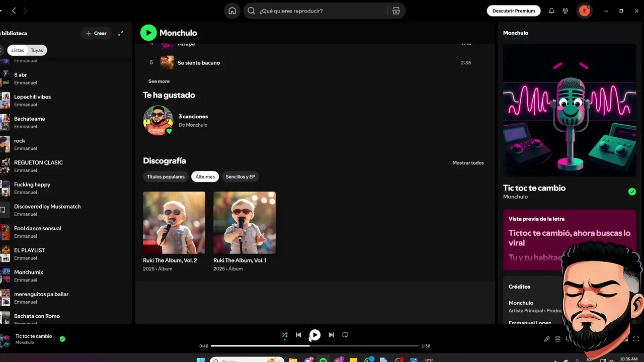Image resolution: width=644 pixels, height=362 pixels.
Task: Open rock playlist
Action: coord(65,144)
